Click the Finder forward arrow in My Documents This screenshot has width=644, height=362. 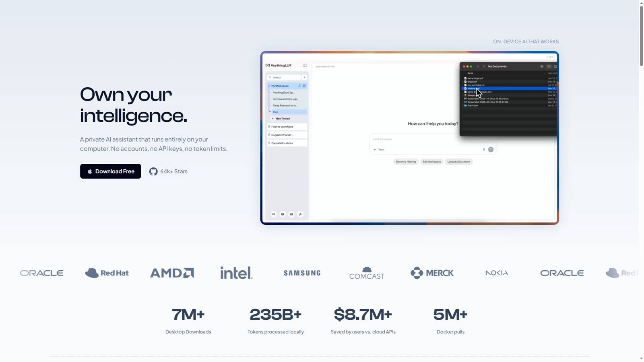click(484, 66)
